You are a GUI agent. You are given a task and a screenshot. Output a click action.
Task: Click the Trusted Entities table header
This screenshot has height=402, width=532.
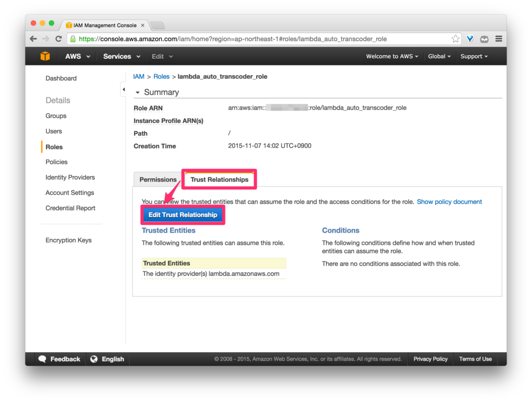point(214,263)
